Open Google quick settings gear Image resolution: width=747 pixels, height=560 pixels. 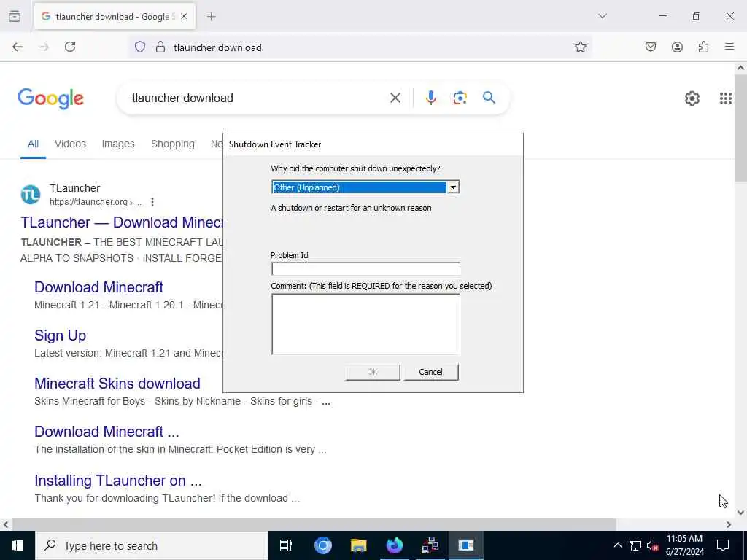point(692,98)
